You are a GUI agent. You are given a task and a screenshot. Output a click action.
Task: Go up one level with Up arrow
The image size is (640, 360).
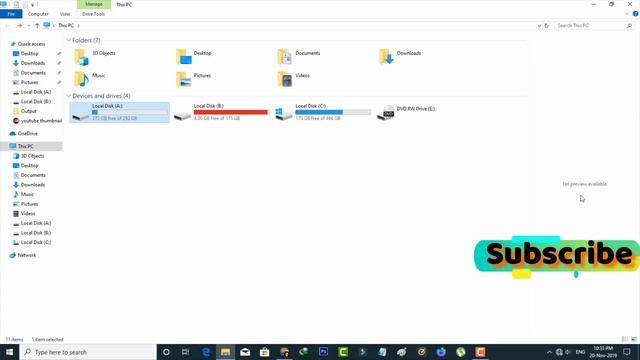tap(37, 25)
